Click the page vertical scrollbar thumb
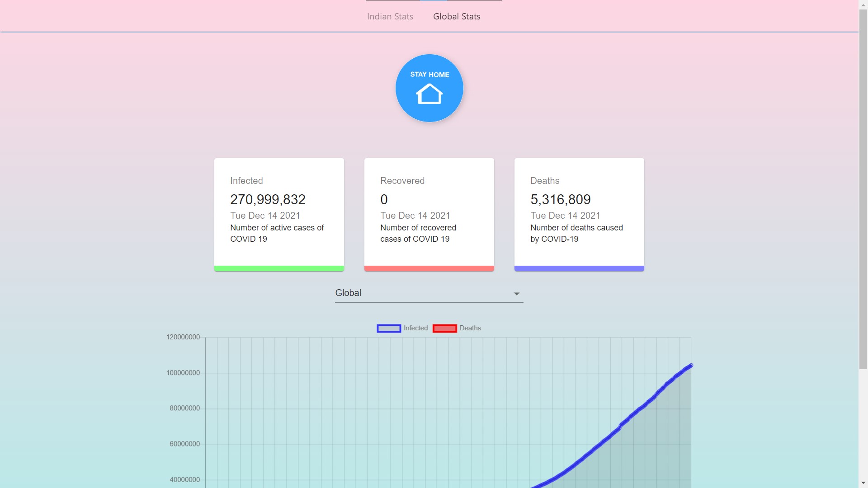 (x=863, y=189)
